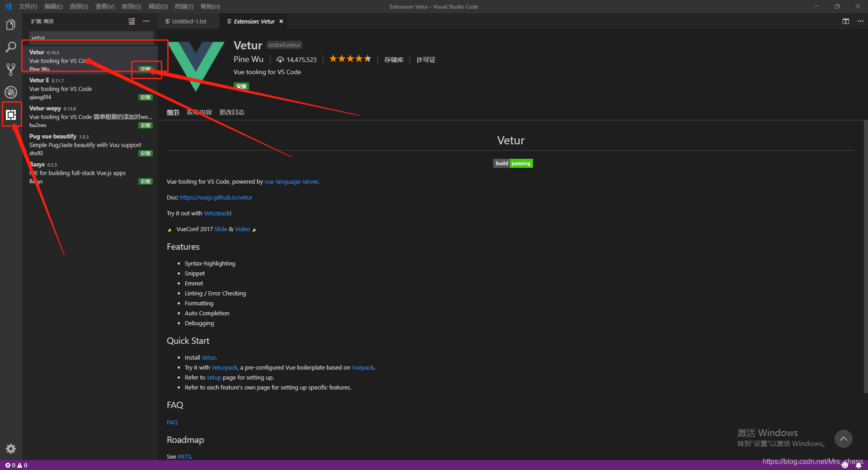Install the Vetur-wepy extension
This screenshot has width=868, height=470.
(x=146, y=125)
